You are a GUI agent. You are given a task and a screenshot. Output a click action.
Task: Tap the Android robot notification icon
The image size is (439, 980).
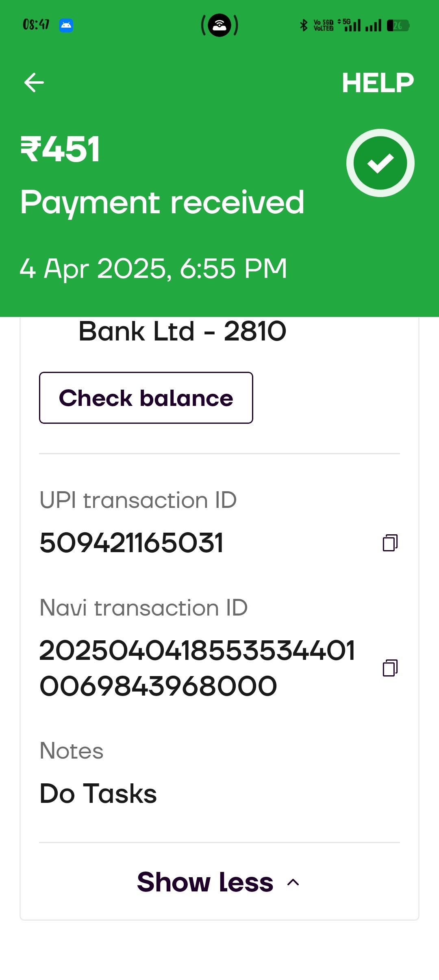coord(66,25)
